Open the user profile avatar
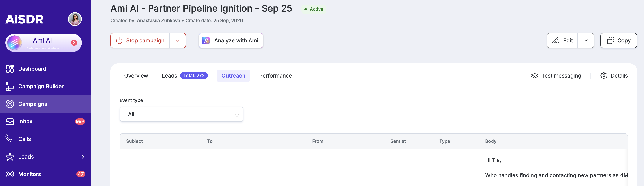This screenshot has height=186, width=644. 75,19
